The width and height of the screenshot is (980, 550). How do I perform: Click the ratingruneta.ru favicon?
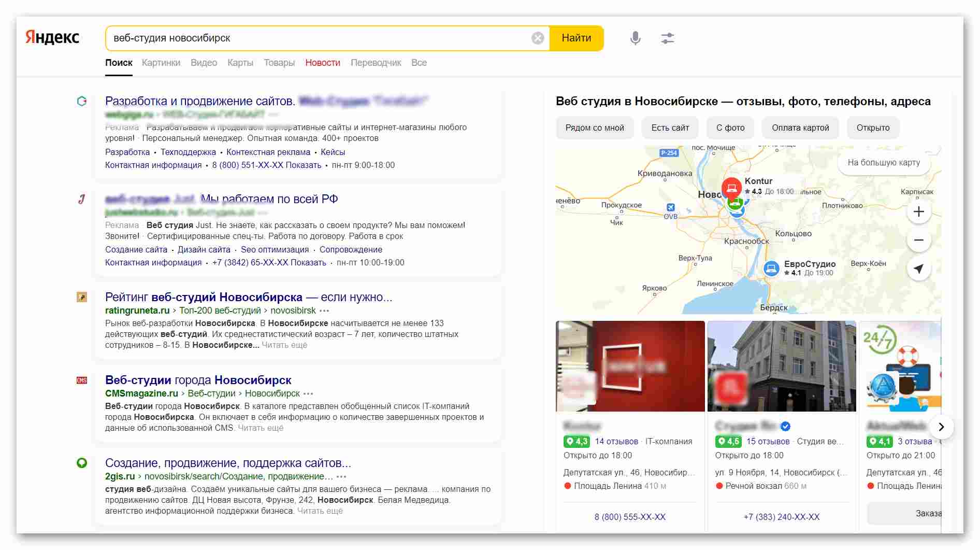tap(82, 297)
